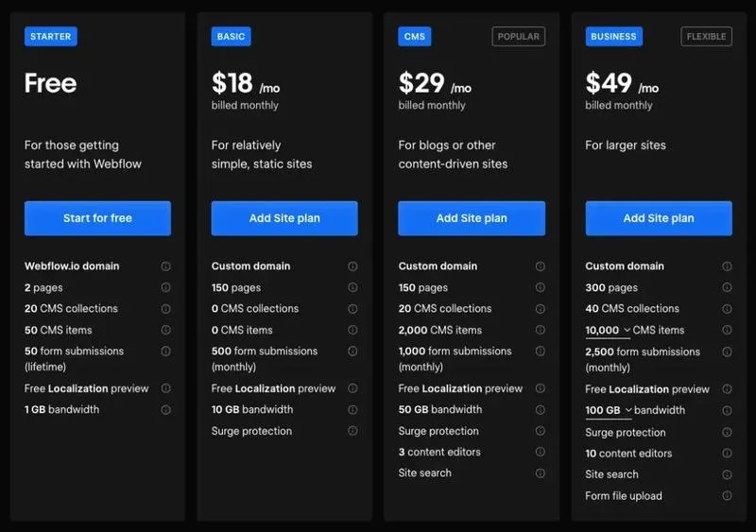Image resolution: width=756 pixels, height=532 pixels.
Task: Click the Starter plan label badge
Action: pyautogui.click(x=50, y=37)
